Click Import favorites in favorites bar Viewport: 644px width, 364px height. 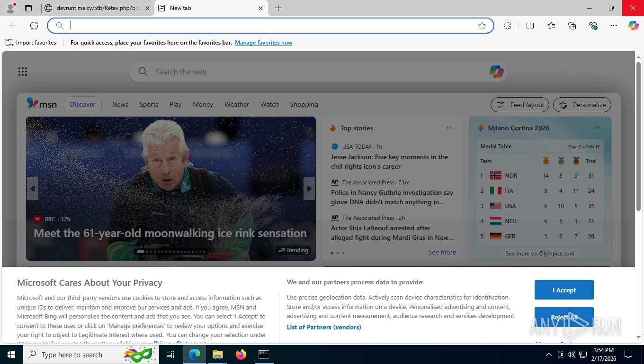[31, 43]
